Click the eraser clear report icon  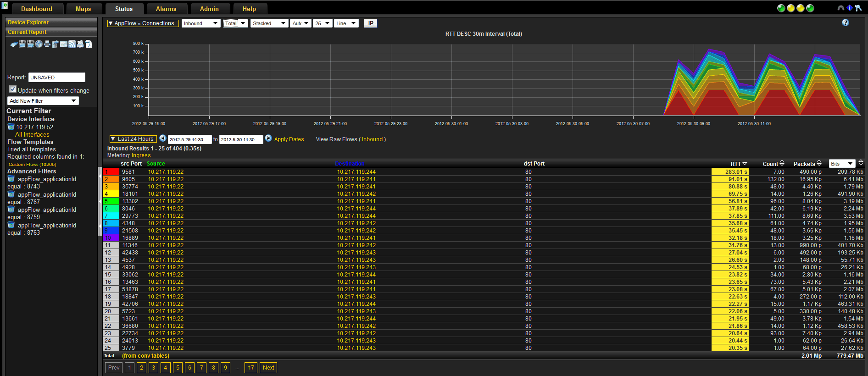pos(14,44)
